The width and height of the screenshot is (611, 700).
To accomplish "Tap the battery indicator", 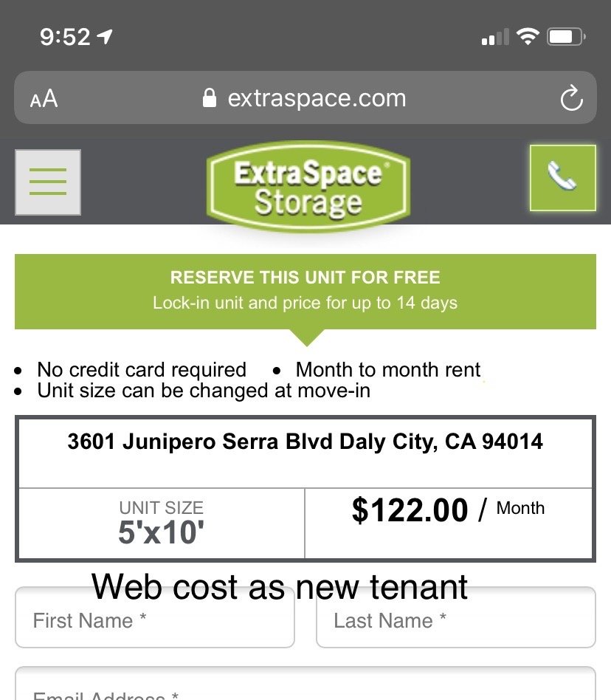I will (567, 36).
